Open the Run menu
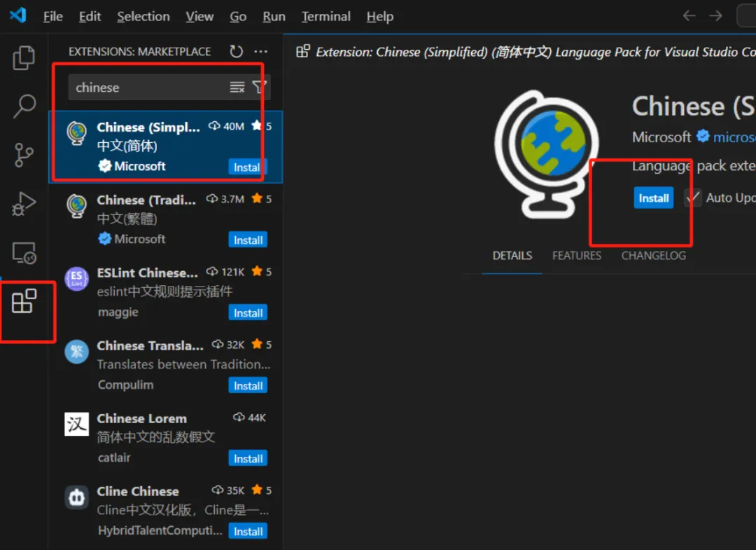756x550 pixels. (274, 16)
